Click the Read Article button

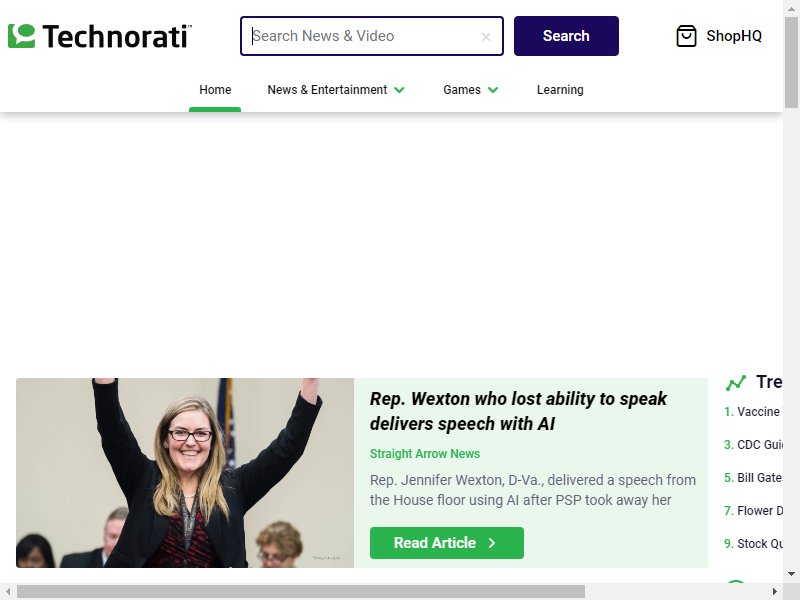pyautogui.click(x=446, y=543)
